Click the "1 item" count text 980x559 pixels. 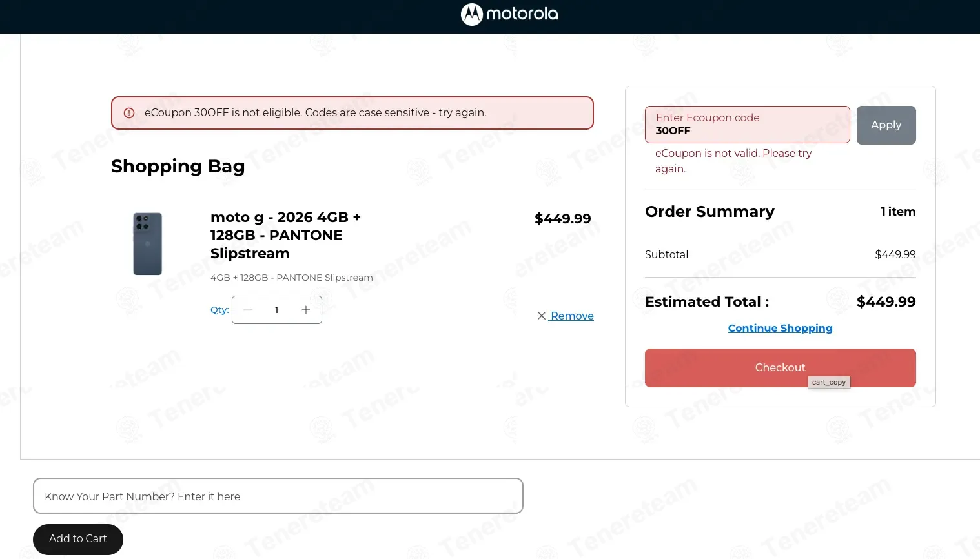coord(898,212)
